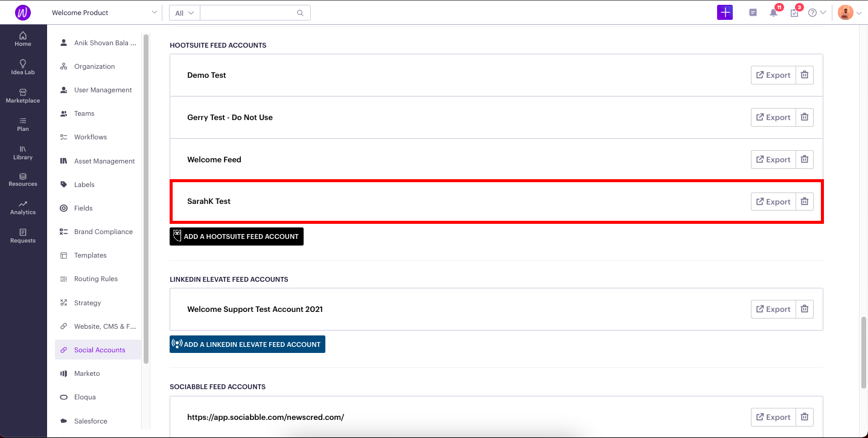Select Asset Management in settings menu
868x438 pixels.
(x=98, y=161)
